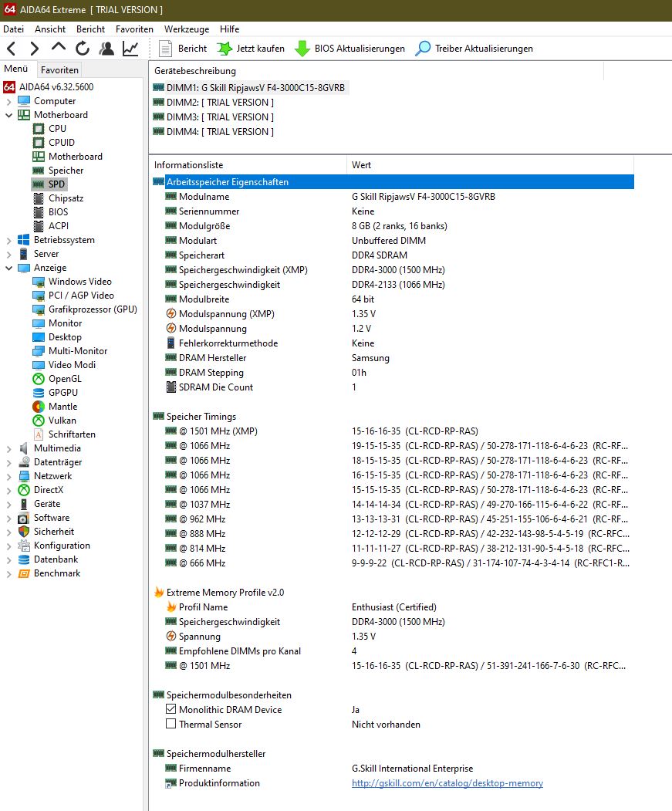Select the Chipsatz chip icon
Screen dimensions: 672x811
39,198
